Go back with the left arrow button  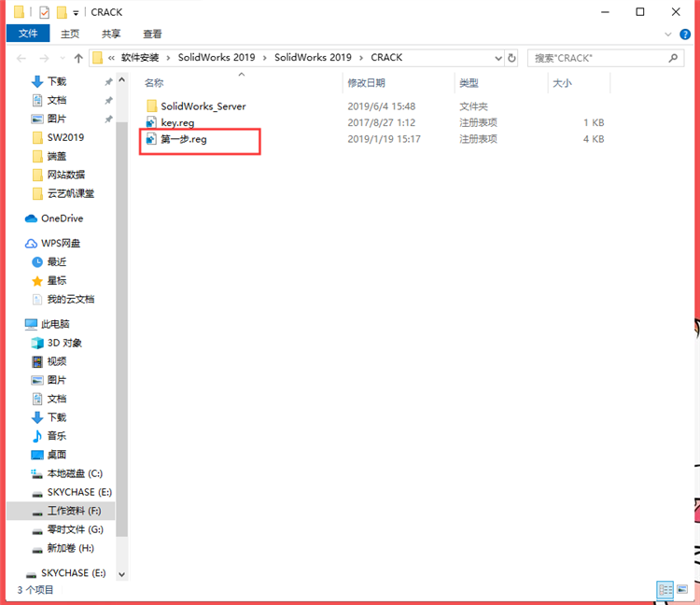[x=21, y=59]
